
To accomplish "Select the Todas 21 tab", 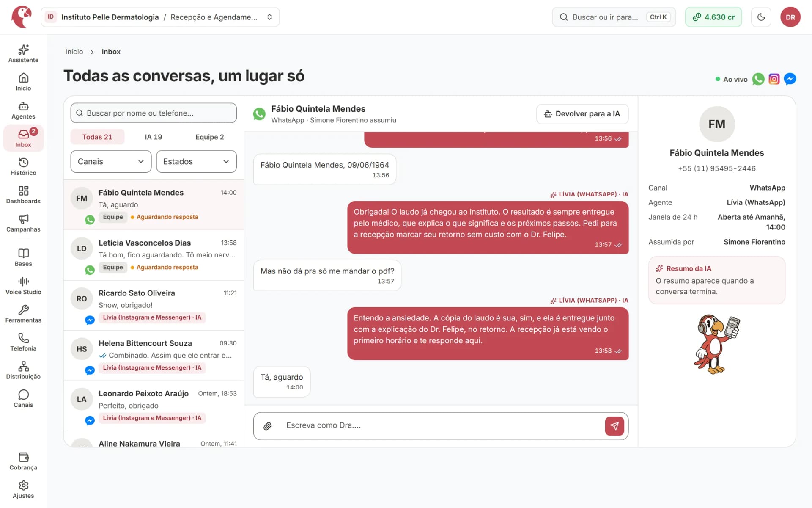I will tap(97, 137).
